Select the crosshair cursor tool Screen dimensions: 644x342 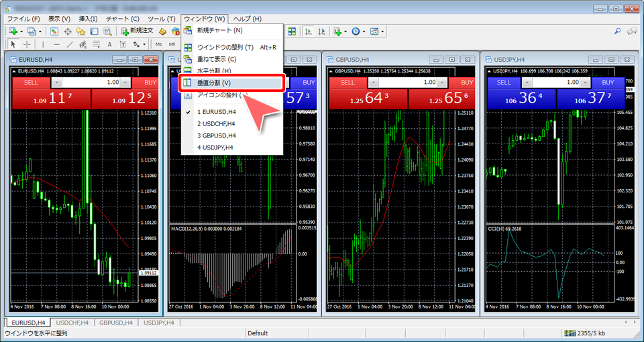point(26,44)
